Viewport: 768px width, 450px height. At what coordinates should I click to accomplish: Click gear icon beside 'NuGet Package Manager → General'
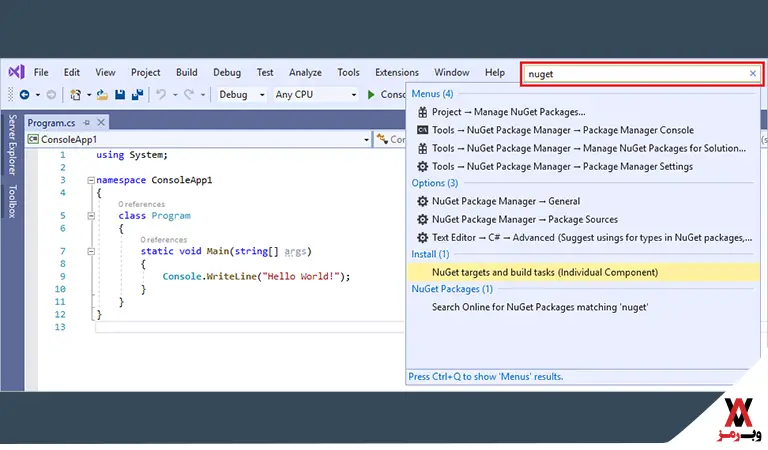[422, 201]
